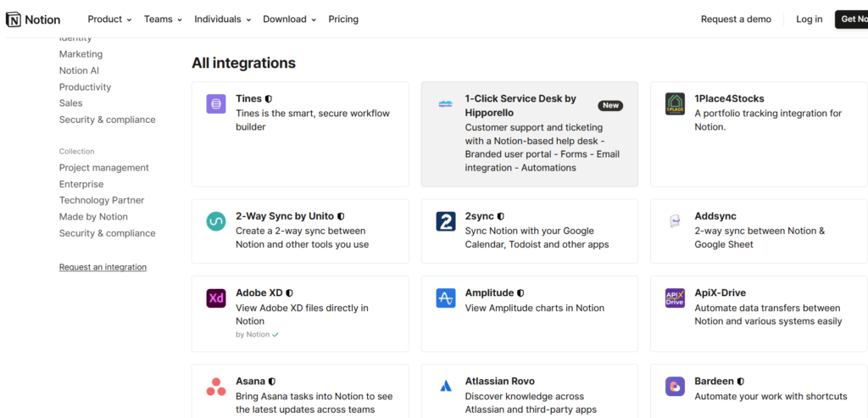Image resolution: width=868 pixels, height=418 pixels.
Task: Click 'Automate your work with shortcuts' text
Action: pyautogui.click(x=771, y=397)
